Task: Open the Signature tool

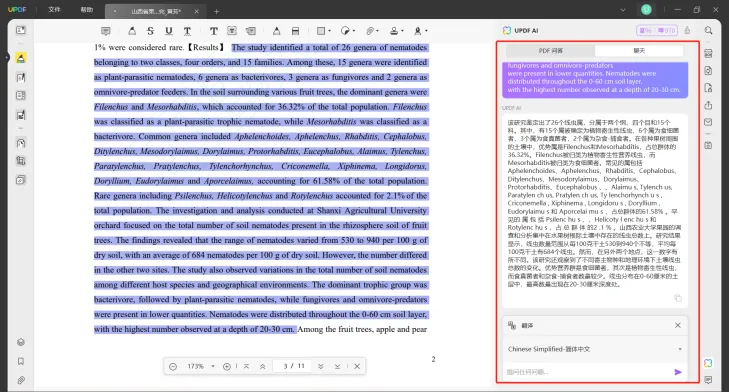Action: 418,31
